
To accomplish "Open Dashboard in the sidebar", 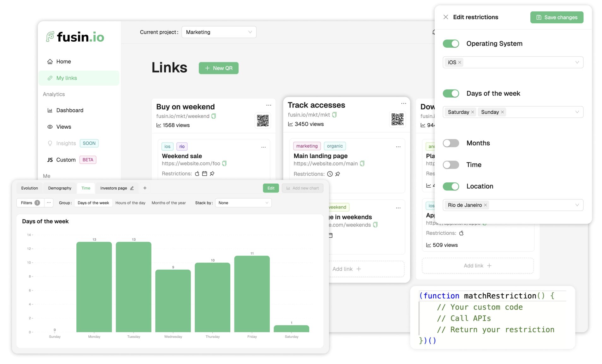I will pyautogui.click(x=70, y=110).
